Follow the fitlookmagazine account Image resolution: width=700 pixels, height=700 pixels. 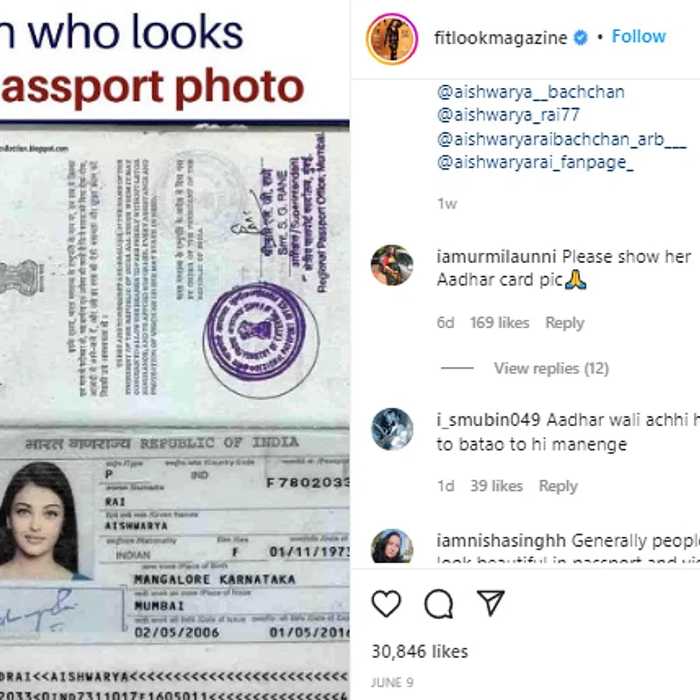coord(638,37)
